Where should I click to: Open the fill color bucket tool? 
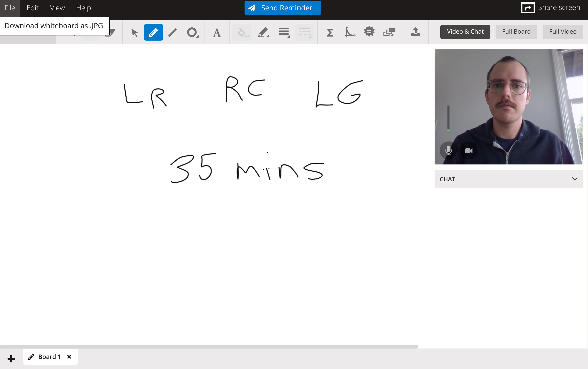point(242,32)
